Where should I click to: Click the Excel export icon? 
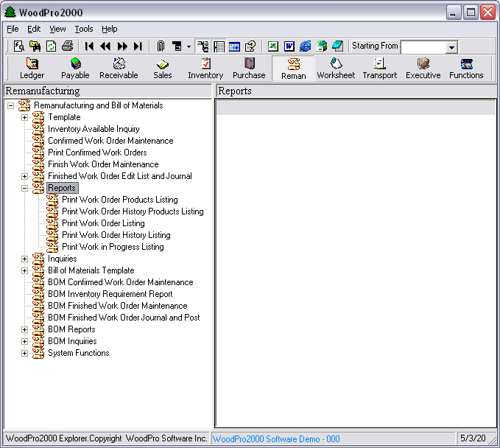(x=273, y=46)
